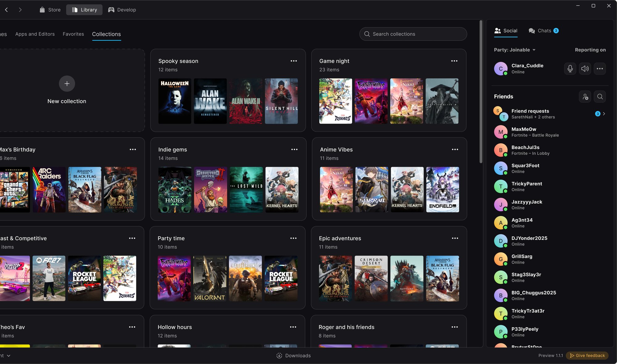617x364 pixels.
Task: Search friends with the magnifier icon
Action: click(600, 97)
